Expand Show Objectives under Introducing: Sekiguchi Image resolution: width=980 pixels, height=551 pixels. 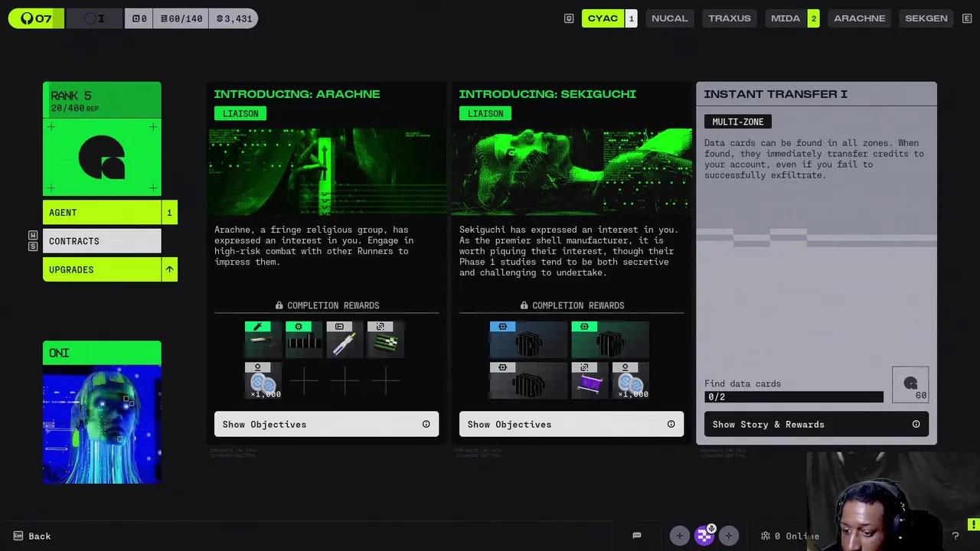pyautogui.click(x=571, y=424)
